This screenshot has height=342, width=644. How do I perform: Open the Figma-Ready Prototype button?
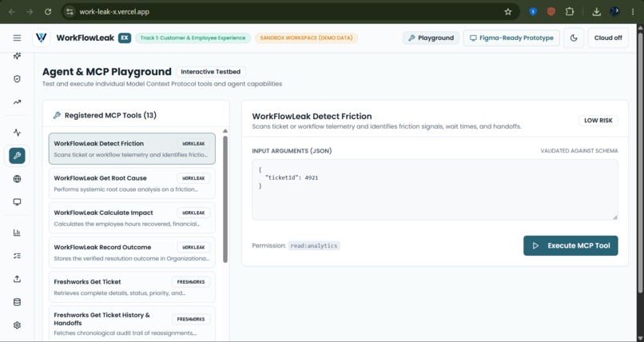(x=511, y=38)
